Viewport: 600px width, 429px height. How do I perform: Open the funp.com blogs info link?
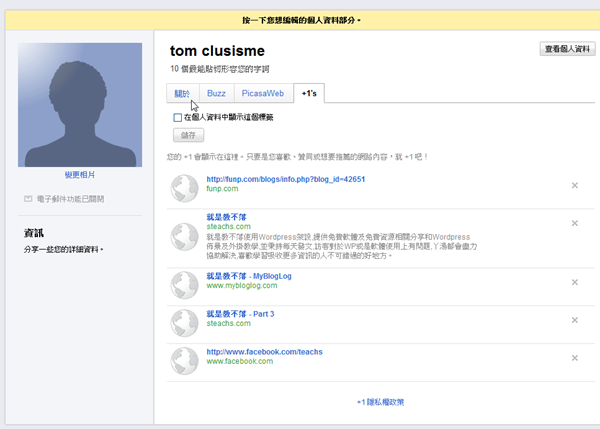coord(286,179)
